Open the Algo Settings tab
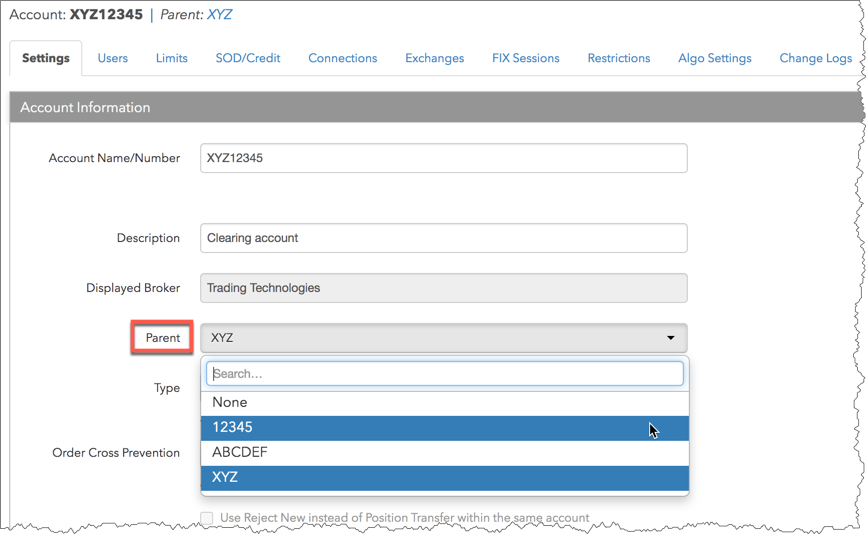866x534 pixels. pyautogui.click(x=714, y=58)
